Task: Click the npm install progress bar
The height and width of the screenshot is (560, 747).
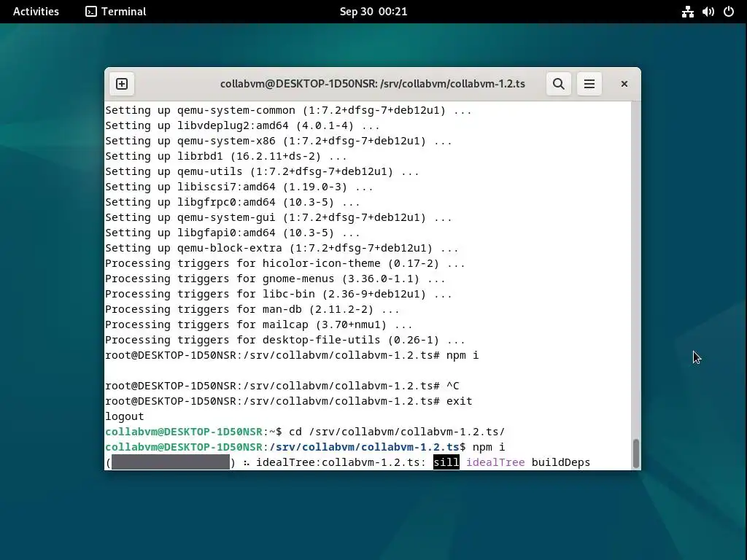Action: point(171,462)
